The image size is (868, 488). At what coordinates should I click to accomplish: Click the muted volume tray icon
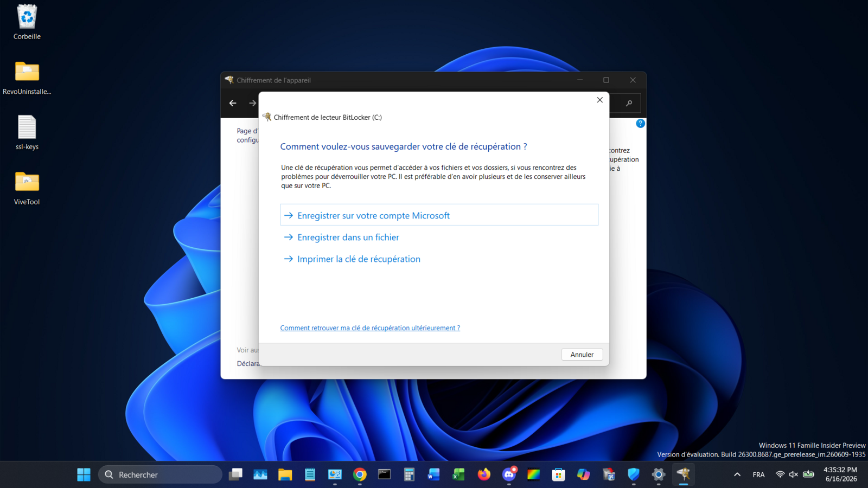coord(794,474)
